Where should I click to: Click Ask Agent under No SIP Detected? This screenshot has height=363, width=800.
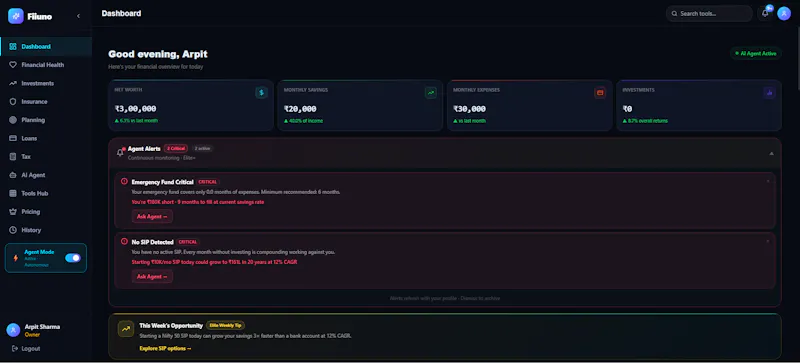pyautogui.click(x=152, y=277)
